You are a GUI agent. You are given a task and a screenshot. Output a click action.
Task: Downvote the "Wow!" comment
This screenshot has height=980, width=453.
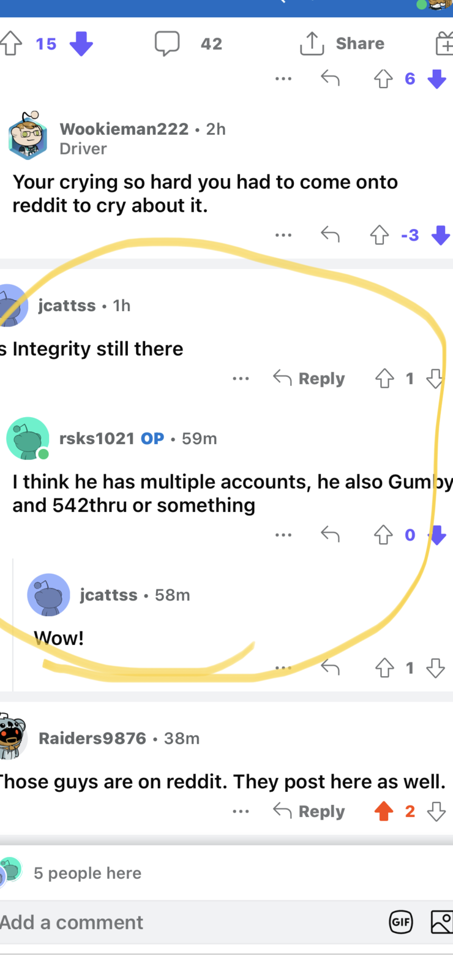click(x=436, y=668)
